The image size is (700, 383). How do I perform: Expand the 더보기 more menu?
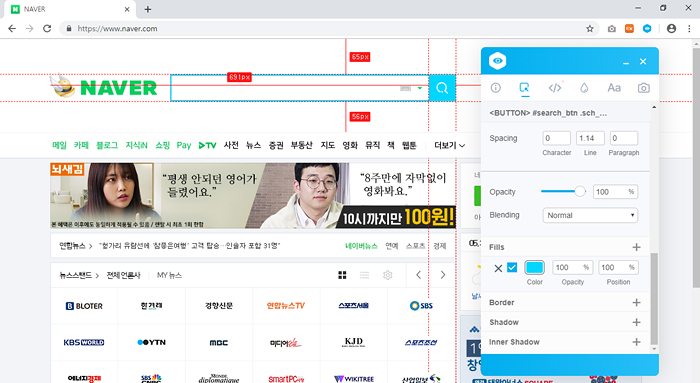coord(450,146)
